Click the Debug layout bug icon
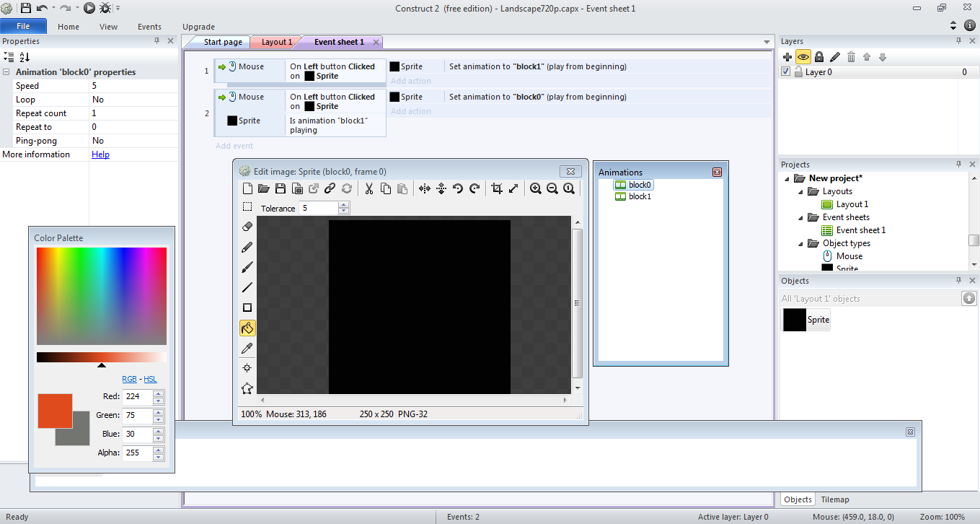The width and height of the screenshot is (980, 524). pyautogui.click(x=105, y=8)
